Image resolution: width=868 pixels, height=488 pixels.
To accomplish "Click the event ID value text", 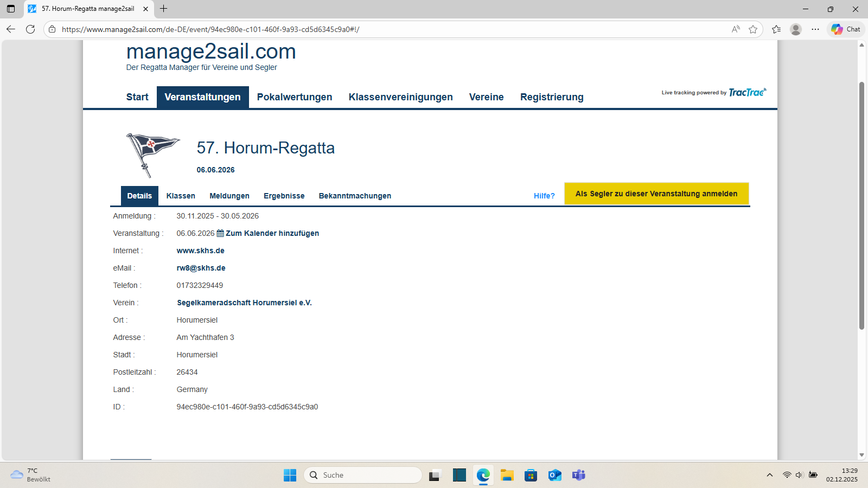I will pyautogui.click(x=247, y=407).
